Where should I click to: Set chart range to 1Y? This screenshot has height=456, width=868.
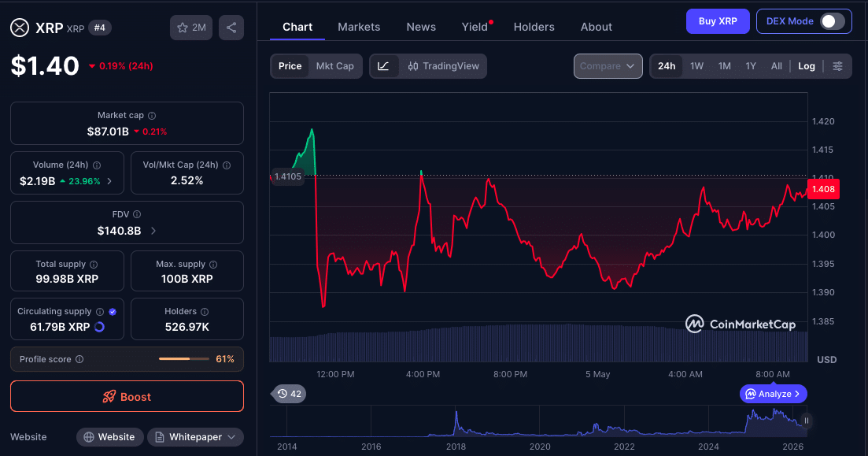pos(751,66)
